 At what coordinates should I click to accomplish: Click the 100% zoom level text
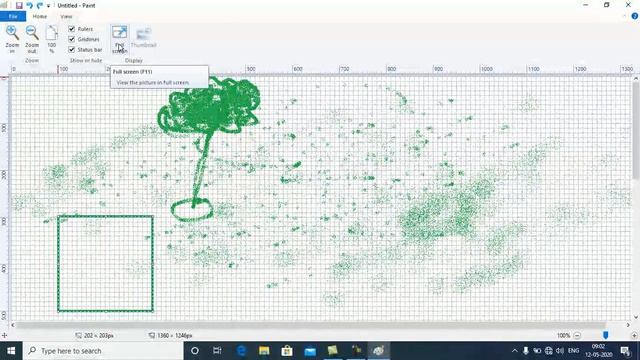pos(563,336)
